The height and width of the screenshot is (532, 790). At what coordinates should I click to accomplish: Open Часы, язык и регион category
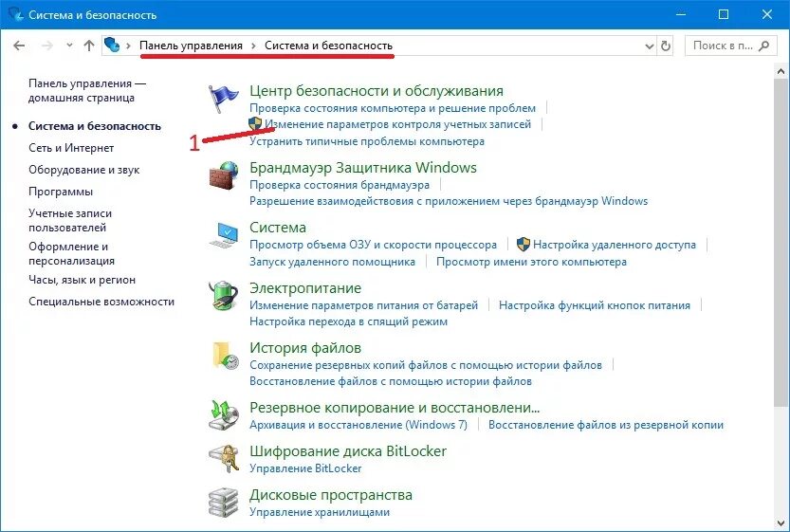coord(83,280)
